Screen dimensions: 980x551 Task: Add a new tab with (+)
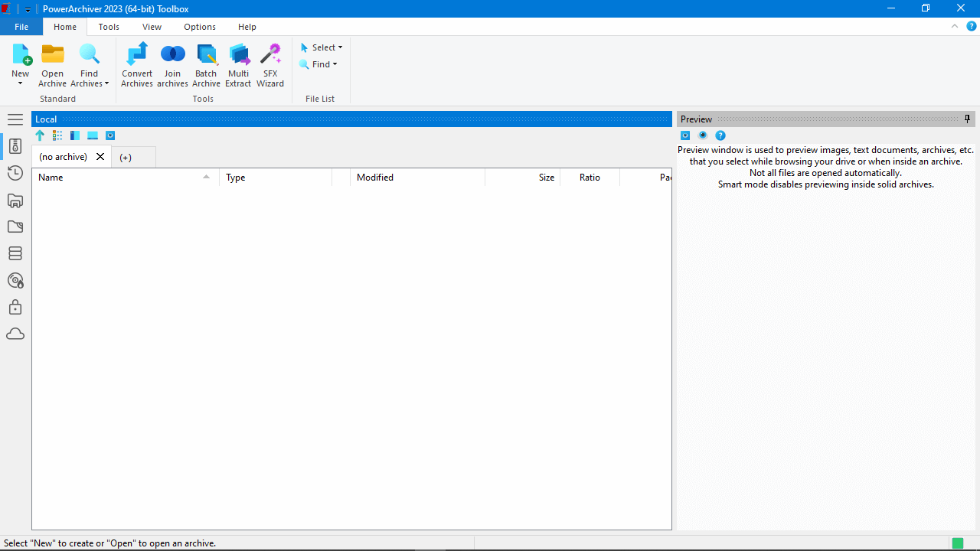point(126,158)
